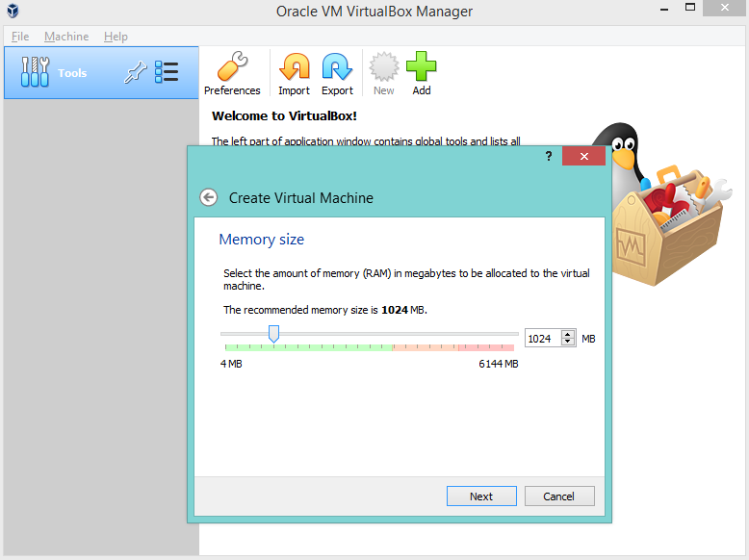Click the memory size slider handle
Viewport: 749px width, 560px height.
(x=273, y=334)
